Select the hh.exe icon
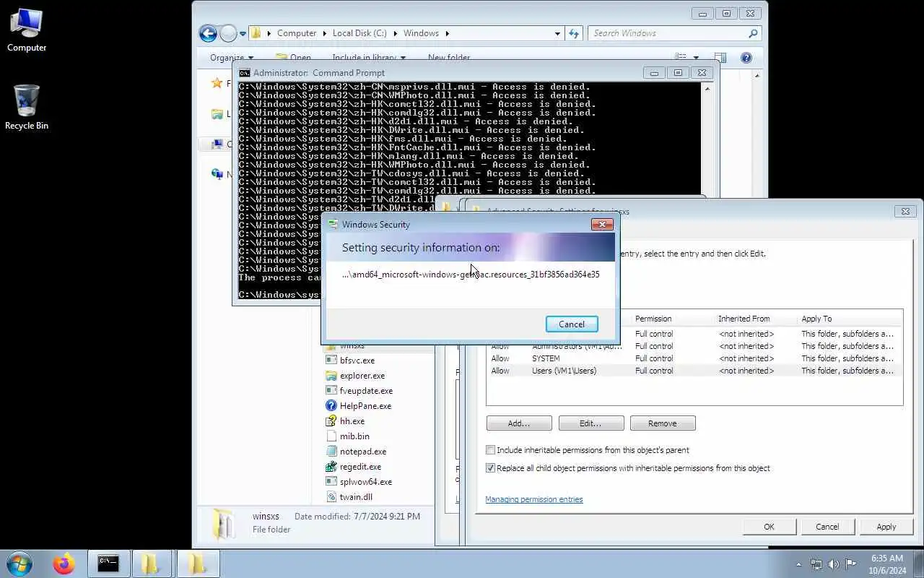 [331, 420]
